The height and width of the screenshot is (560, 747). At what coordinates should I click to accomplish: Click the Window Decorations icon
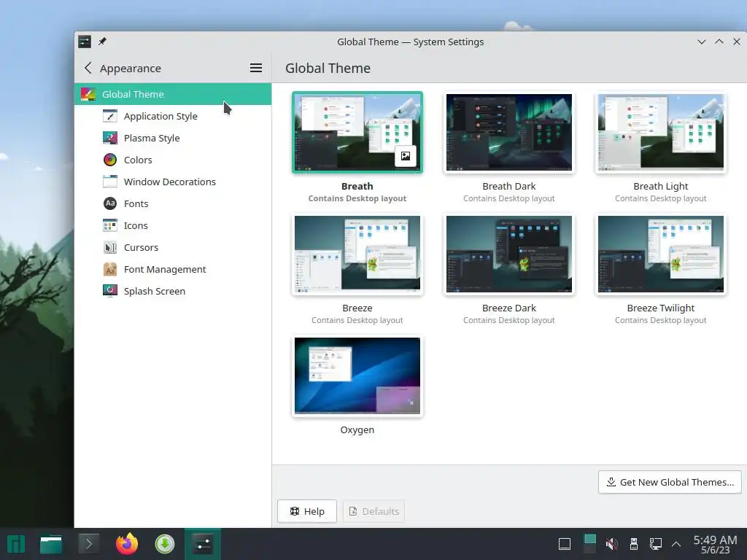tap(110, 182)
